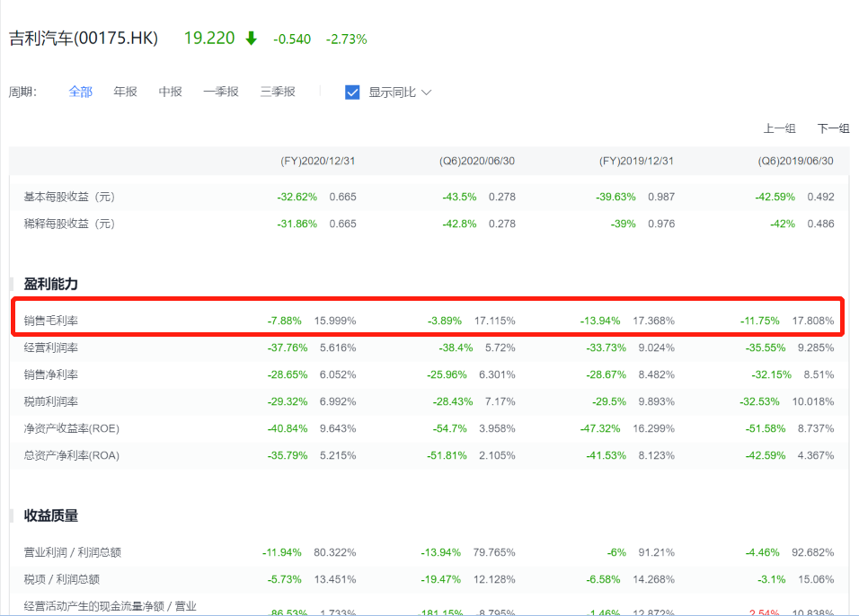
Task: Click the 净资产收益率(ROE) row label
Action: point(72,428)
